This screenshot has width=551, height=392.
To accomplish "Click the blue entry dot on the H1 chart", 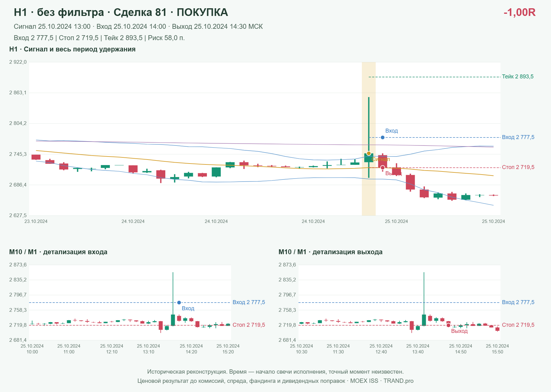I will [383, 138].
